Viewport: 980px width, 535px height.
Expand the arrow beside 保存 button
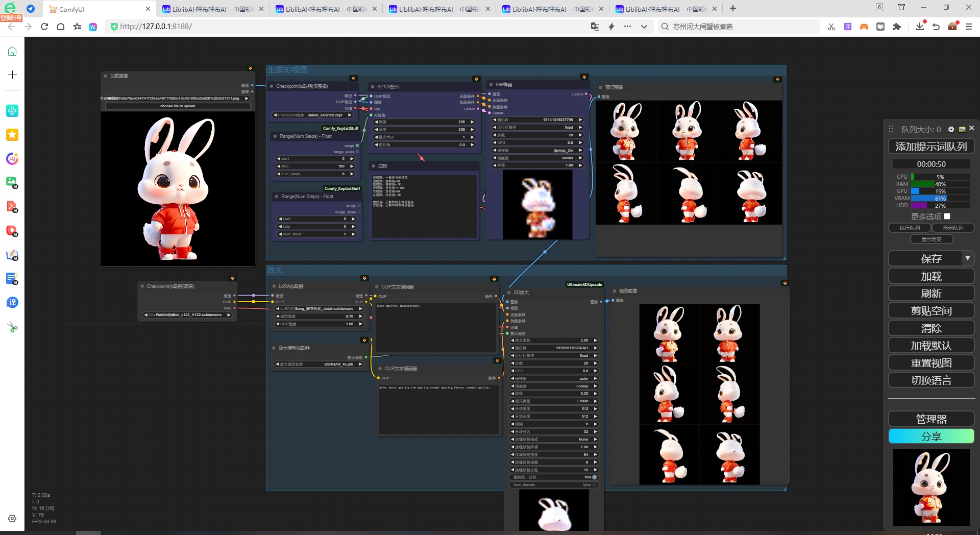[967, 259]
